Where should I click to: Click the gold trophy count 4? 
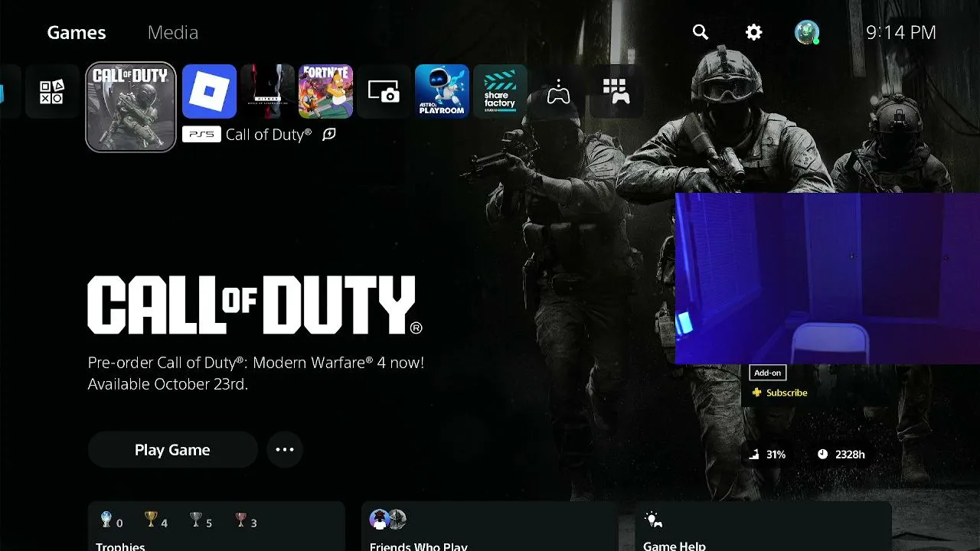point(156,521)
